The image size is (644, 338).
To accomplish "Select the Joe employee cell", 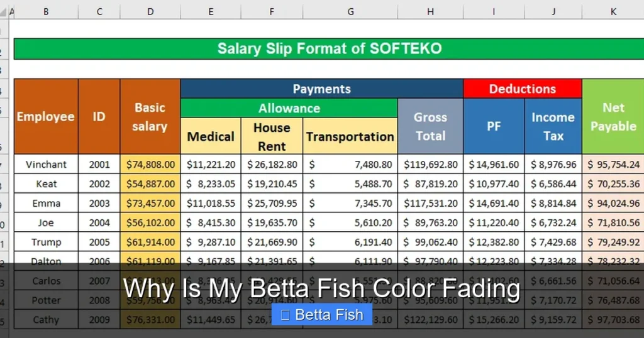I will 46,222.
